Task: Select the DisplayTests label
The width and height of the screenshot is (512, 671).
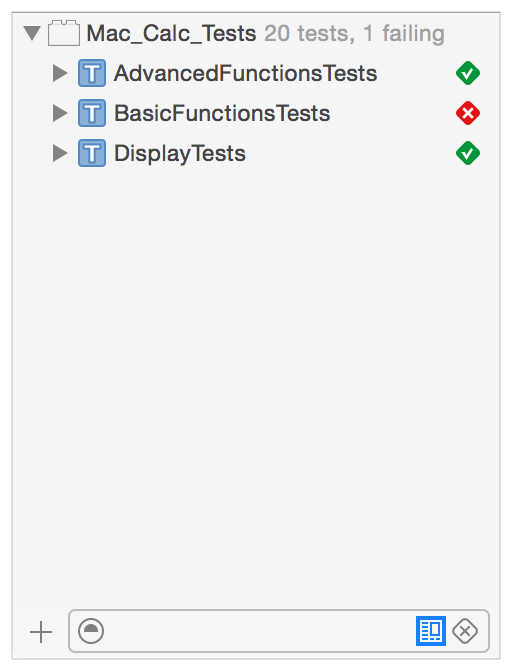Action: tap(180, 153)
